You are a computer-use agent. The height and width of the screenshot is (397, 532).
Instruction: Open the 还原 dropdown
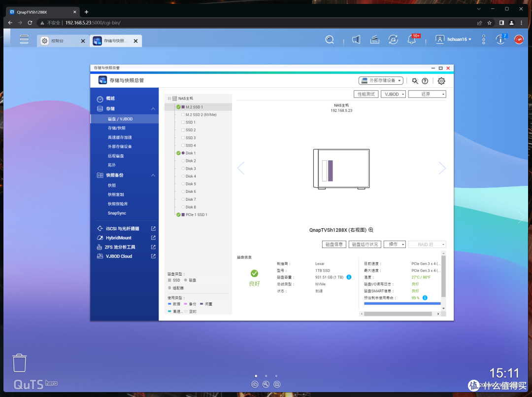click(427, 94)
